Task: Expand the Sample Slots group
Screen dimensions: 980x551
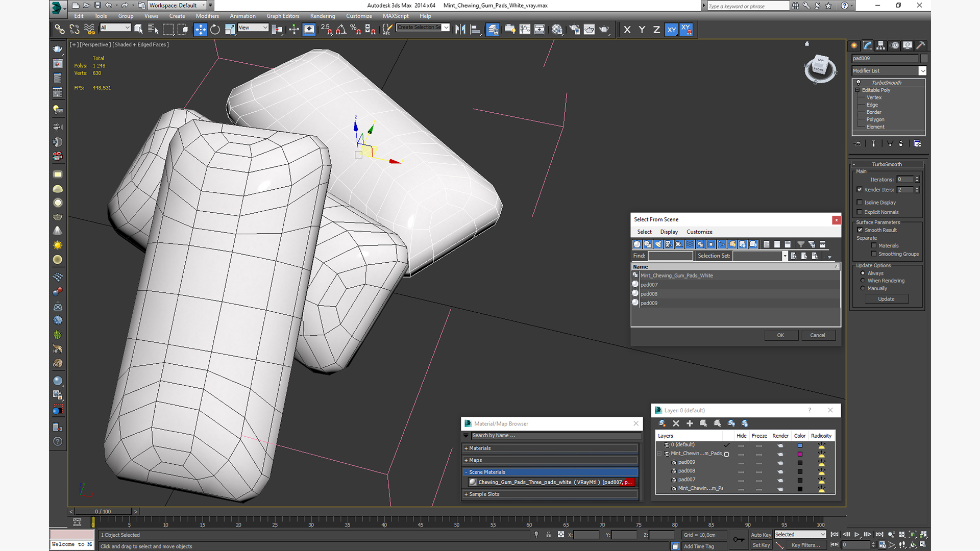Action: click(x=550, y=494)
